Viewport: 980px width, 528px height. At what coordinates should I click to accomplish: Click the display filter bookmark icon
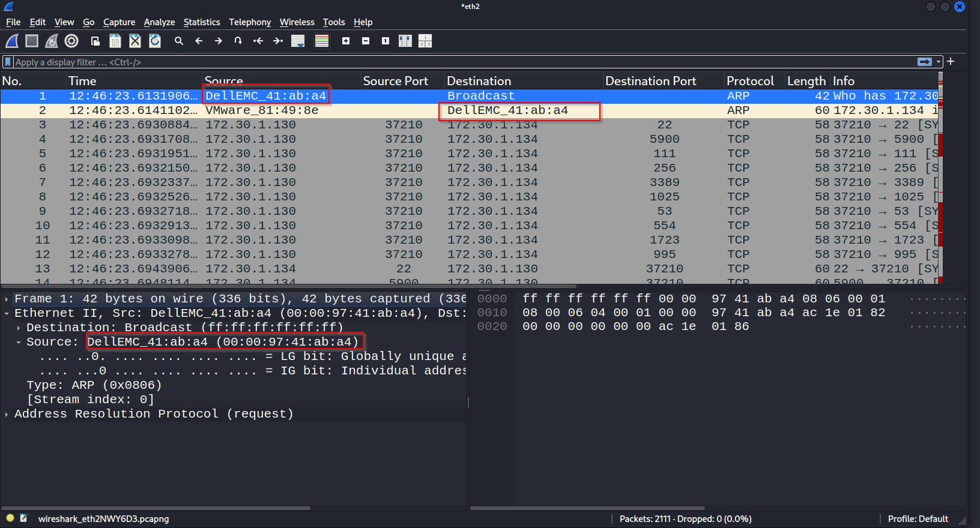point(7,62)
